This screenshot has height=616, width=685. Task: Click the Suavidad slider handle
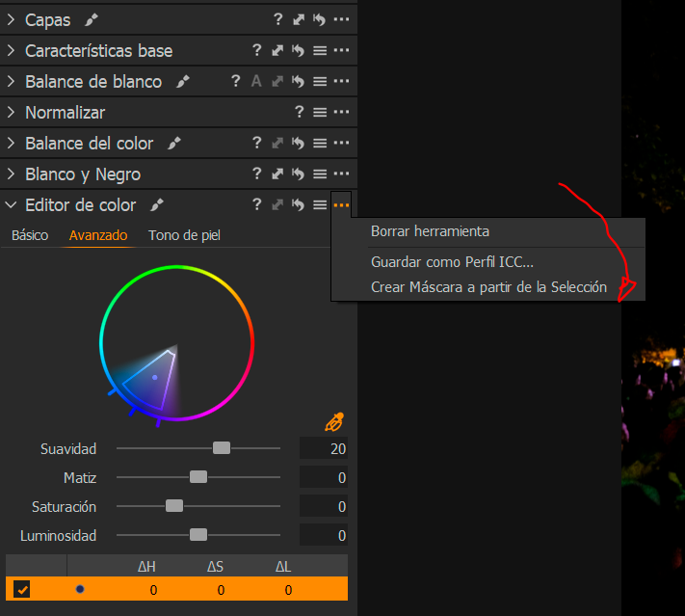[222, 448]
